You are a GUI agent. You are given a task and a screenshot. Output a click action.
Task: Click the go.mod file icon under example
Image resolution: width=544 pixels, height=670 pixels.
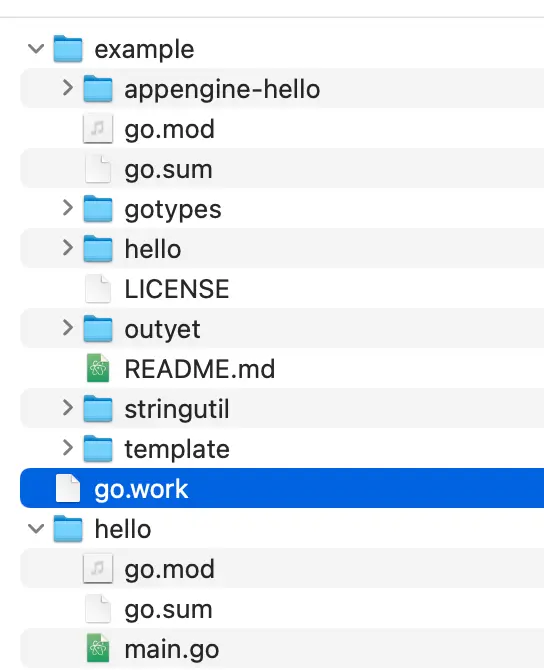98,129
